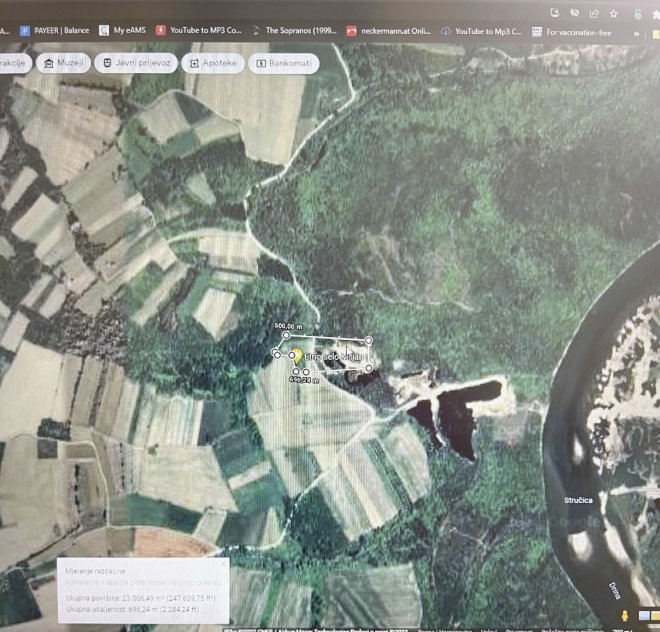The image size is (660, 632).
Task: Click the Muzeji category chip
Action: click(61, 63)
